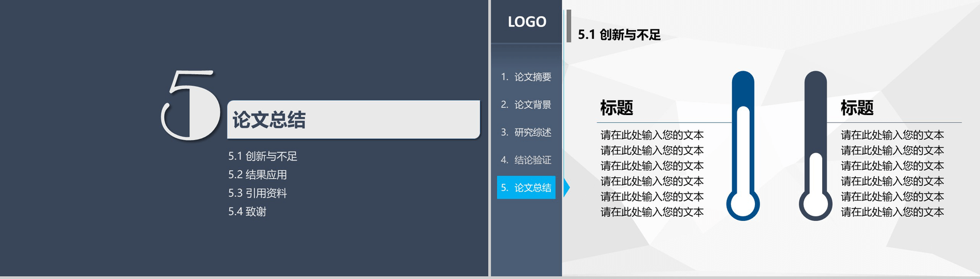Click the 论文总结 title banner
Screen dimensions: 980x279
353,120
